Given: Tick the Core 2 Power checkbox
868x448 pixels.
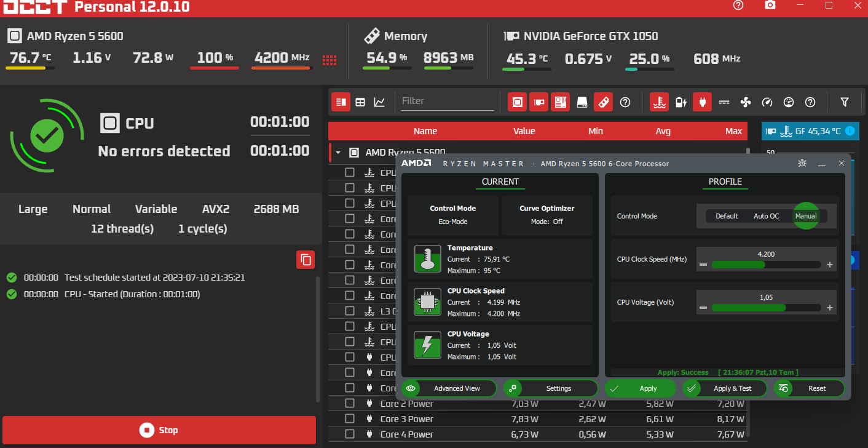Looking at the screenshot, I should (x=350, y=403).
